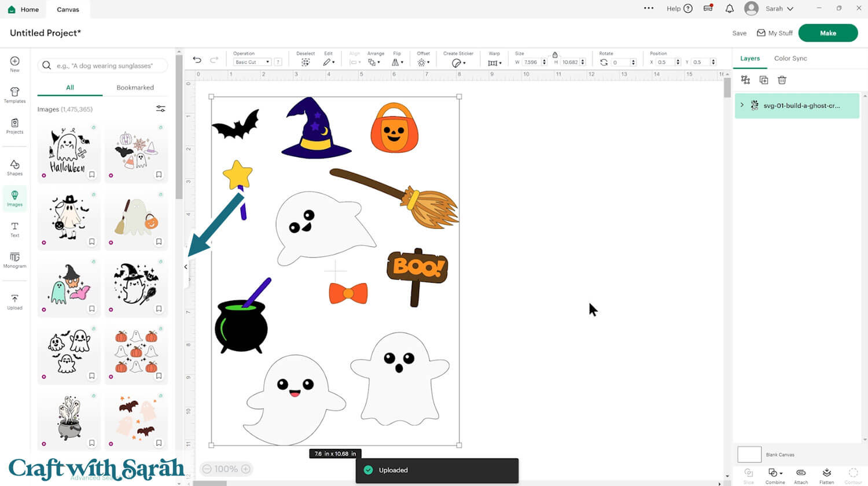
Task: Expand the svg-01-build-a-ghost layer group
Action: 742,105
